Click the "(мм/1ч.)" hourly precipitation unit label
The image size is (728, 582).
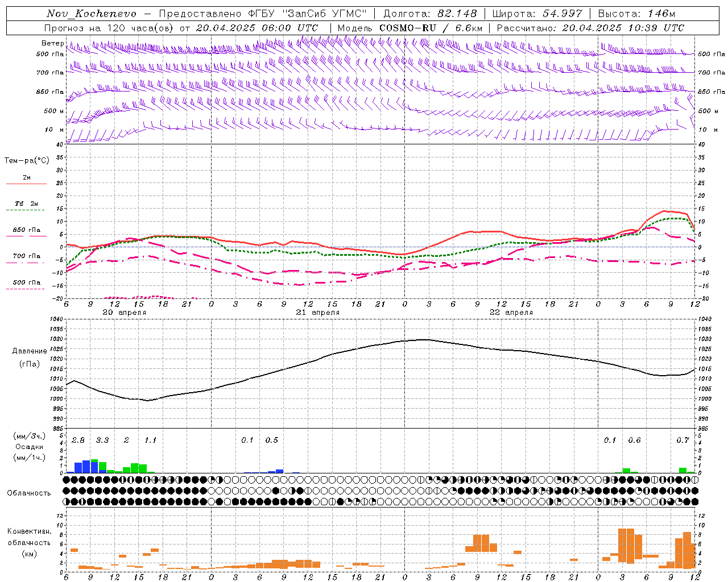(30, 458)
